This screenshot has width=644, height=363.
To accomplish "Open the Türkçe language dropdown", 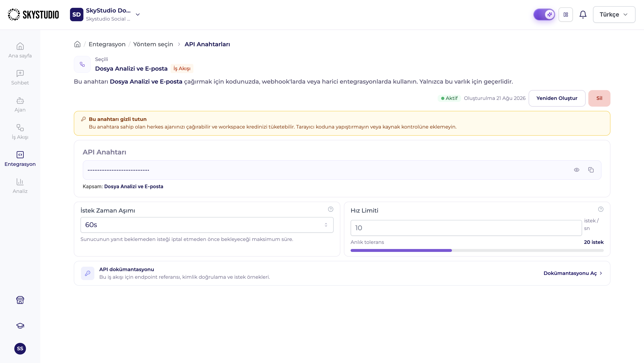I will (x=614, y=15).
